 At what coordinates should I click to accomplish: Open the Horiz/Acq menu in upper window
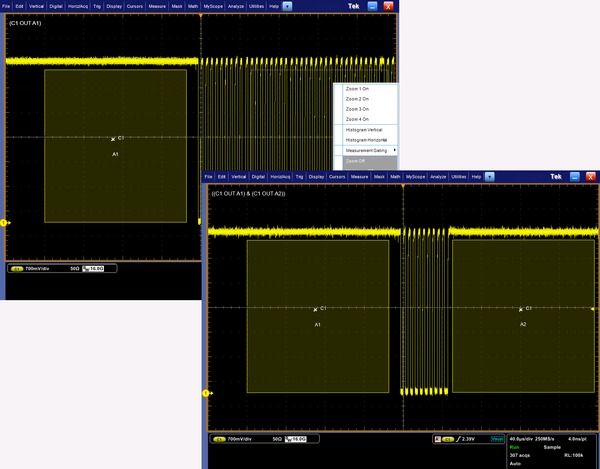tap(79, 6)
